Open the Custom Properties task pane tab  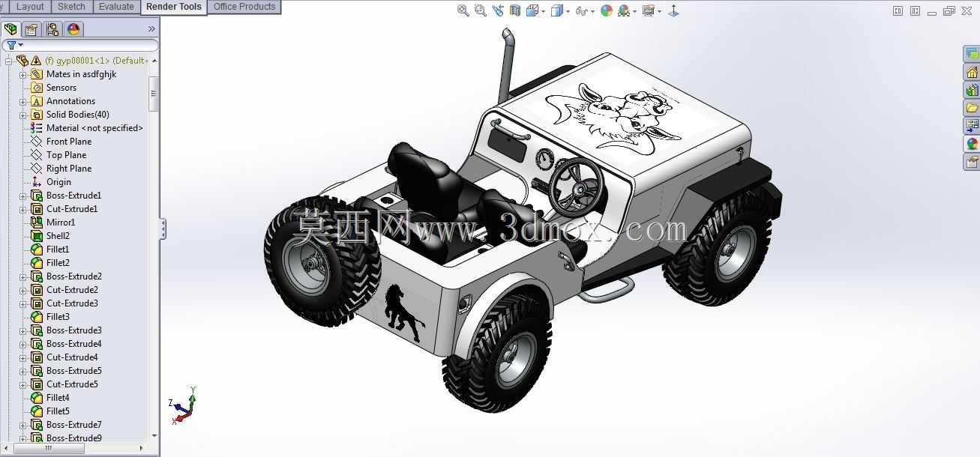(972, 162)
